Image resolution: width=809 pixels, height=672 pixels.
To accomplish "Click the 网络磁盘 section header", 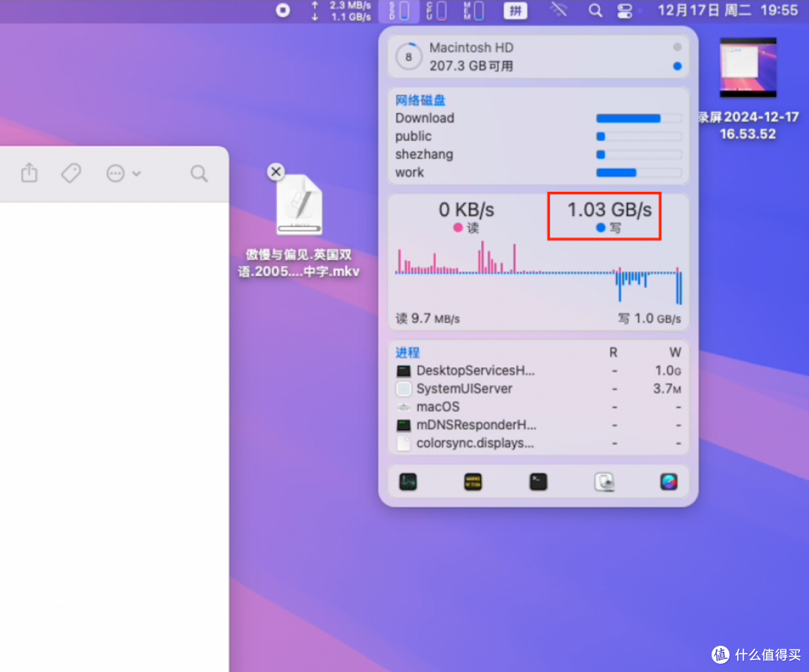I will pos(420,100).
